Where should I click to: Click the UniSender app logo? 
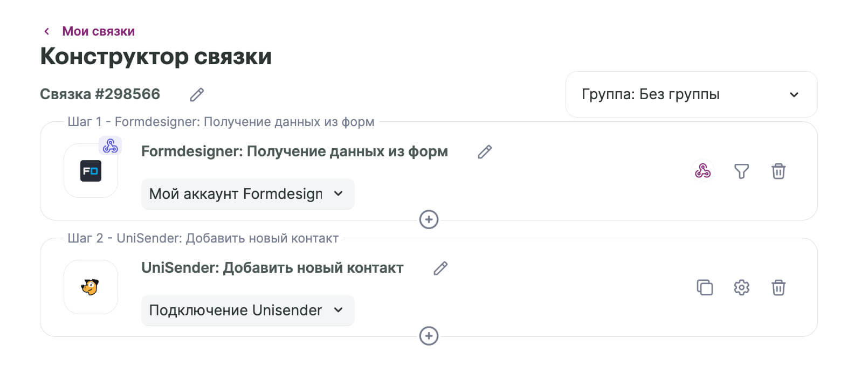click(91, 287)
